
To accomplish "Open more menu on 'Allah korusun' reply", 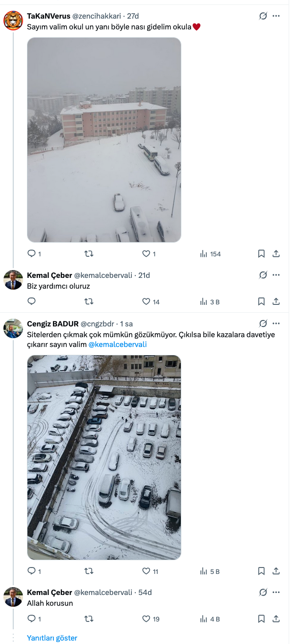I will (276, 593).
